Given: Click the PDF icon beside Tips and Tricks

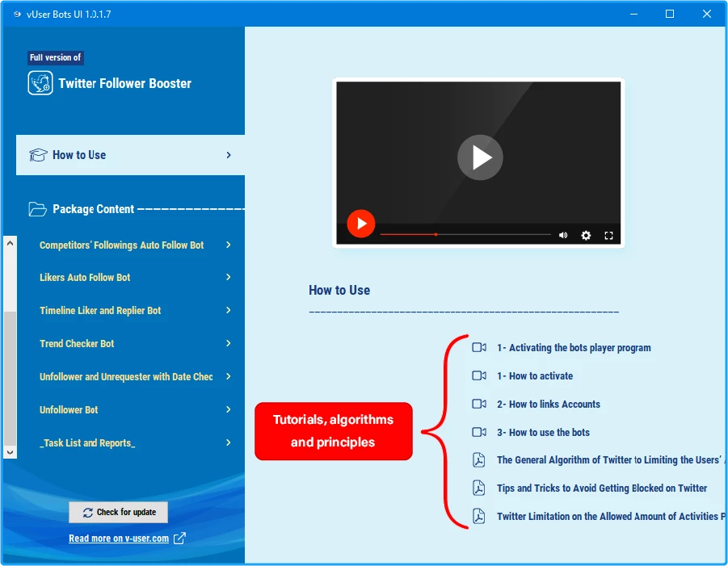Looking at the screenshot, I should point(478,488).
